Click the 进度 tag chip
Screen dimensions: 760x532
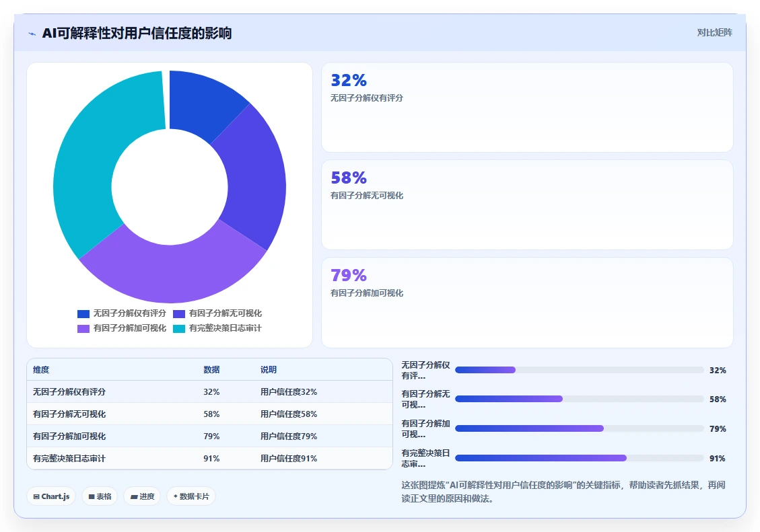[x=142, y=496]
